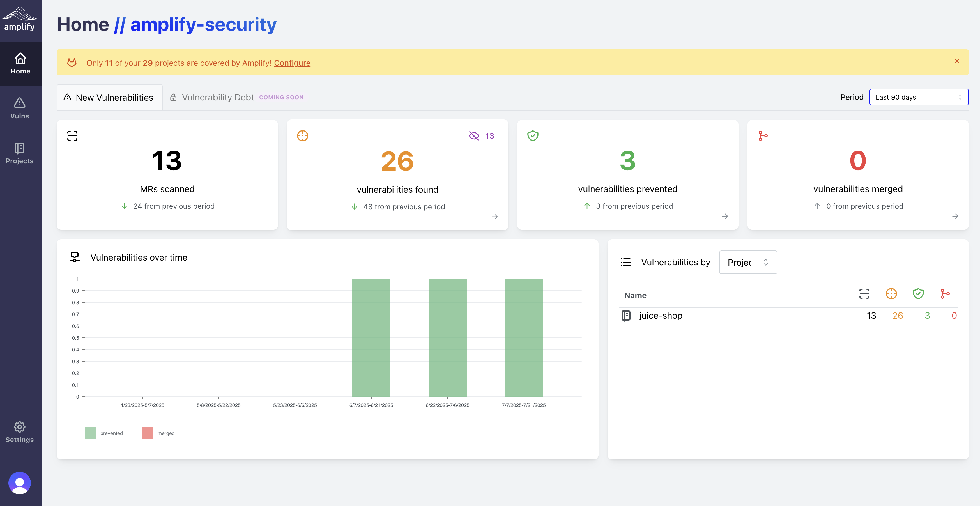Click the Configure link in banner
This screenshot has height=506, width=980.
[x=292, y=63]
